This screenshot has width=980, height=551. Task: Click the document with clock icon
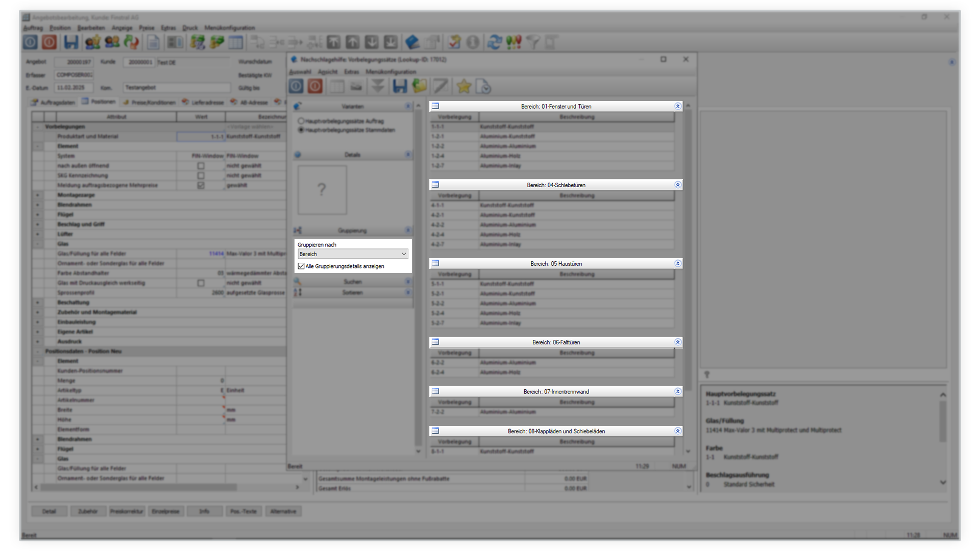pos(483,86)
